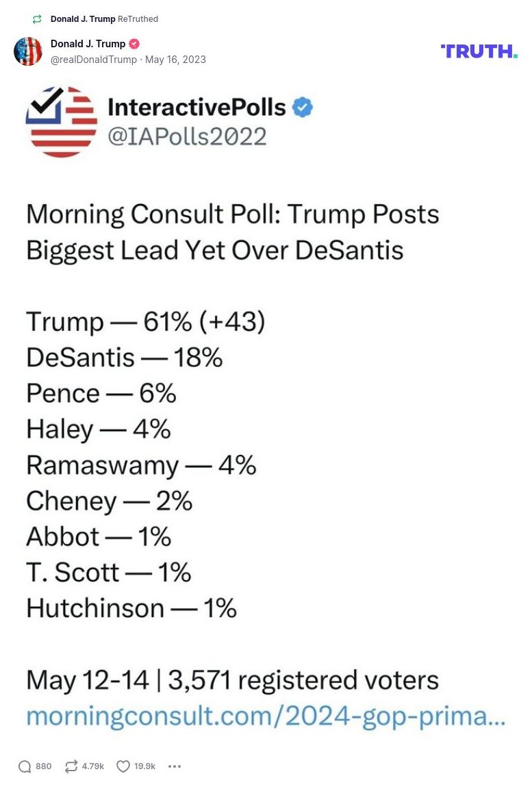Click the InteractivePolls blue verification checkmark
The height and width of the screenshot is (787, 532).
coord(302,107)
